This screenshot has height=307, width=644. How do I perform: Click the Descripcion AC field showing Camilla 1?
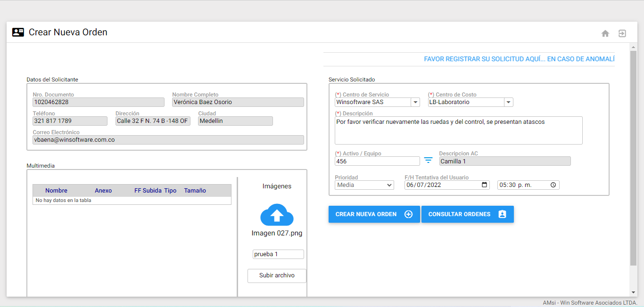(505, 161)
